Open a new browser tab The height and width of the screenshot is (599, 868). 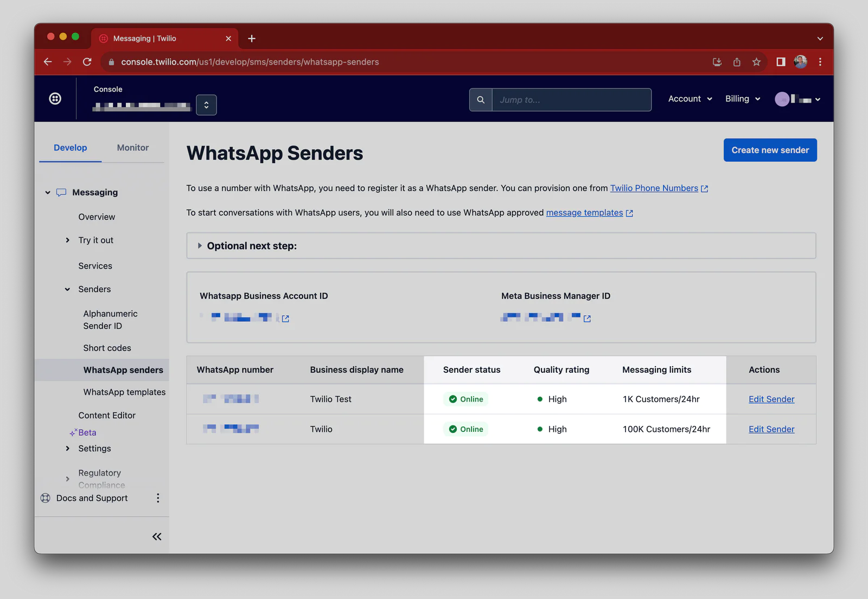pos(252,39)
